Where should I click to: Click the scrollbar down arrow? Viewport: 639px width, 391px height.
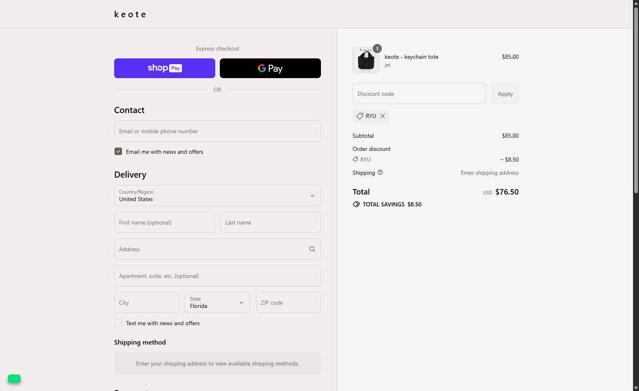[635, 388]
